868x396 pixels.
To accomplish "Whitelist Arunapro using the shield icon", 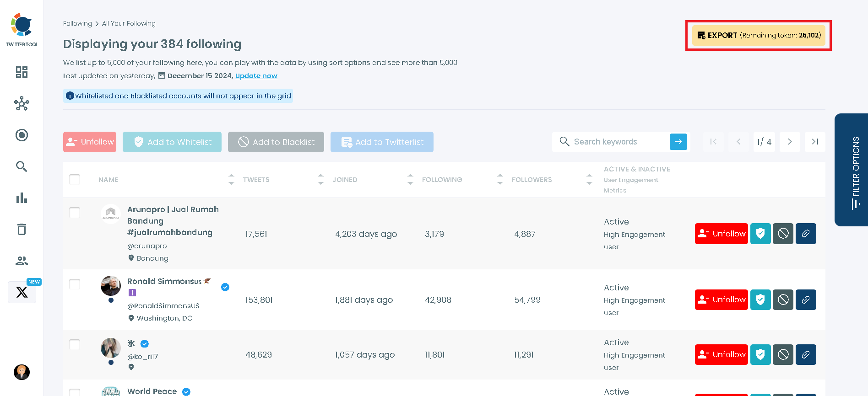I will point(760,234).
